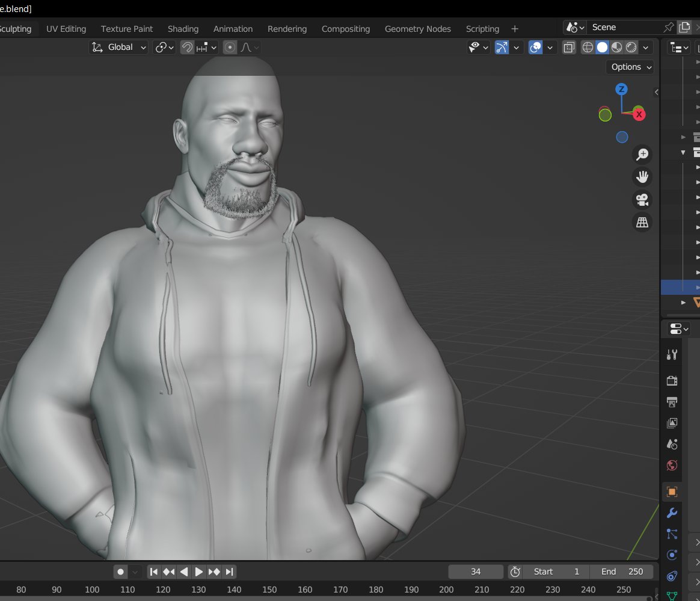This screenshot has height=601, width=700.
Task: Open the Physics properties tab
Action: tap(672, 555)
